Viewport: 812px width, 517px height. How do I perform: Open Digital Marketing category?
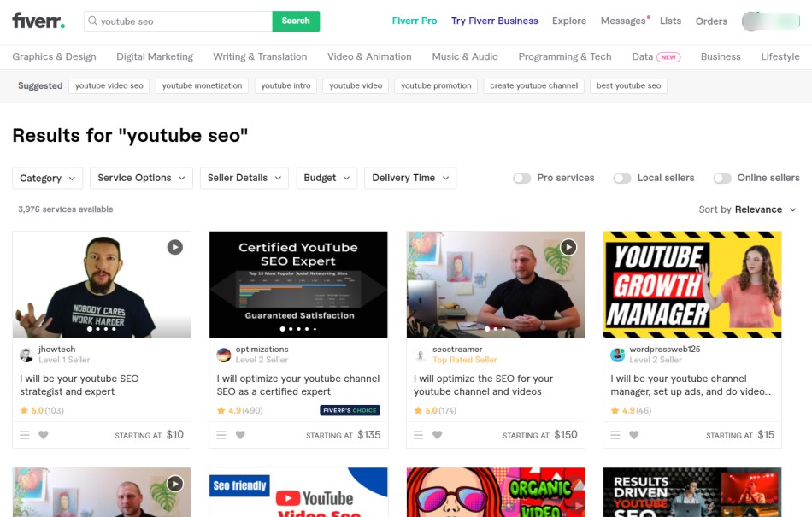155,57
